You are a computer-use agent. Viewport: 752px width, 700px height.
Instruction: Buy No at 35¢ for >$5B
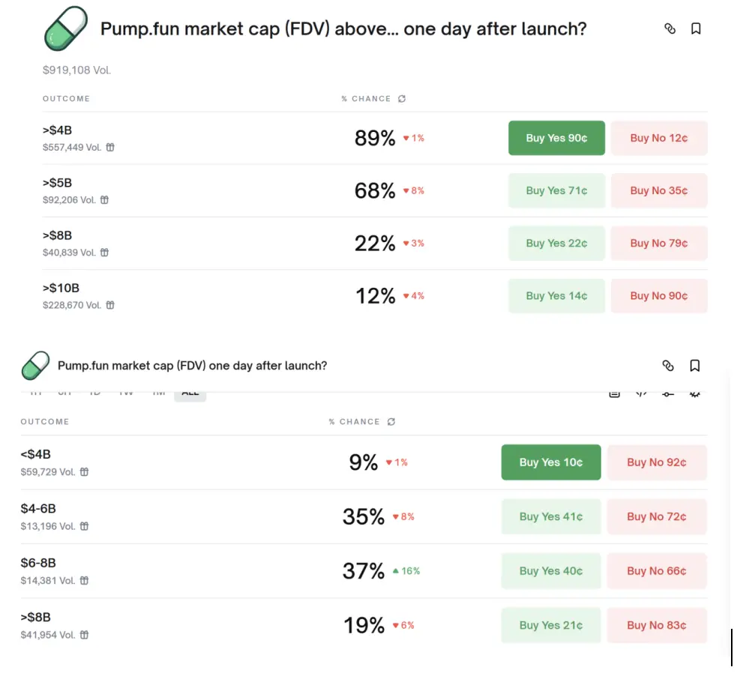(x=658, y=190)
